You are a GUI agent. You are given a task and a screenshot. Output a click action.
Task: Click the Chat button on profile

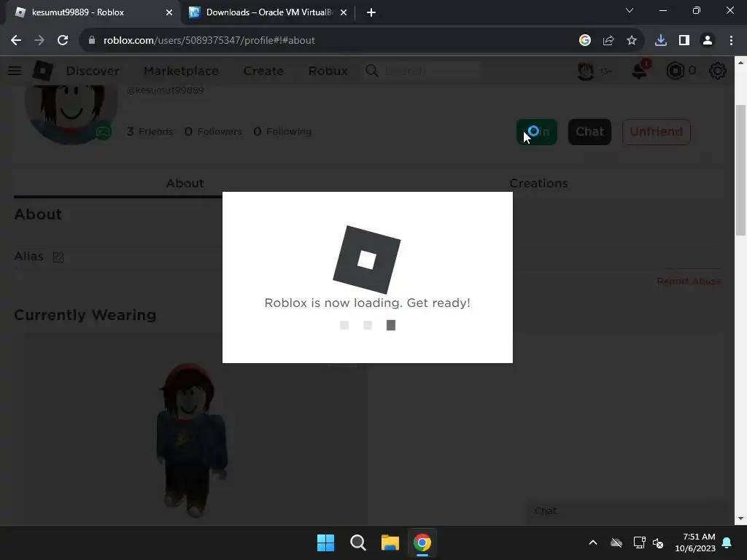click(589, 132)
